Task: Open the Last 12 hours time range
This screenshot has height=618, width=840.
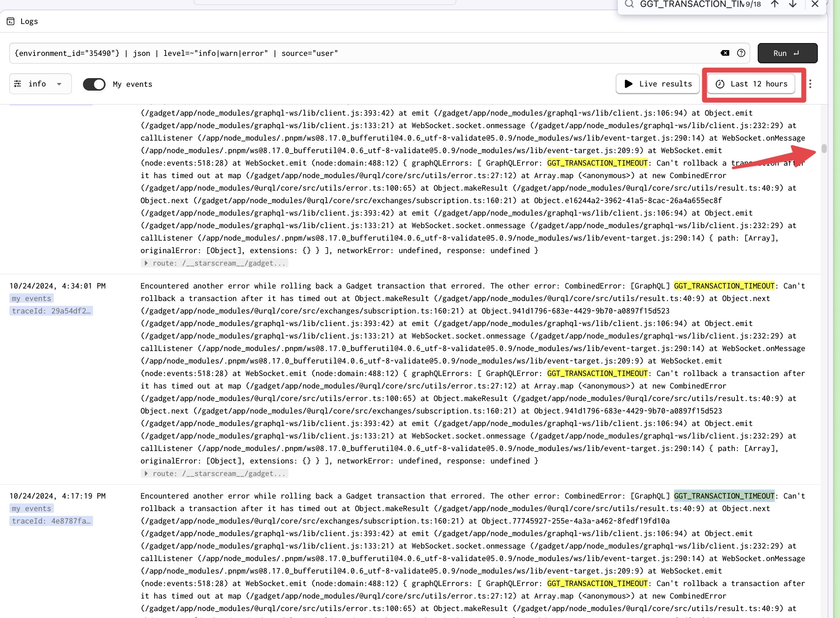Action: tap(752, 84)
